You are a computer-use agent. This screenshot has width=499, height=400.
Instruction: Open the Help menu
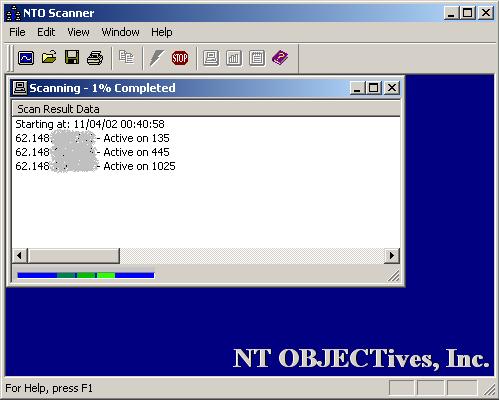pos(162,32)
